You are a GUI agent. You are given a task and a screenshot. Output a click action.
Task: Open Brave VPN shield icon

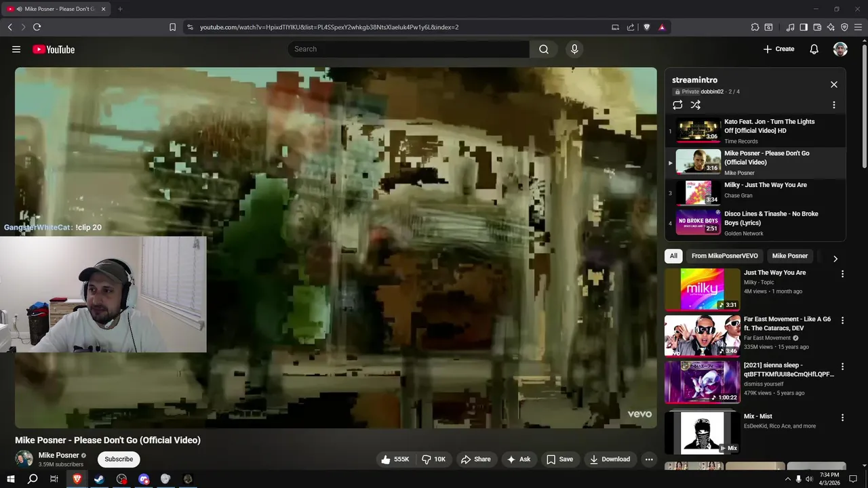point(844,27)
